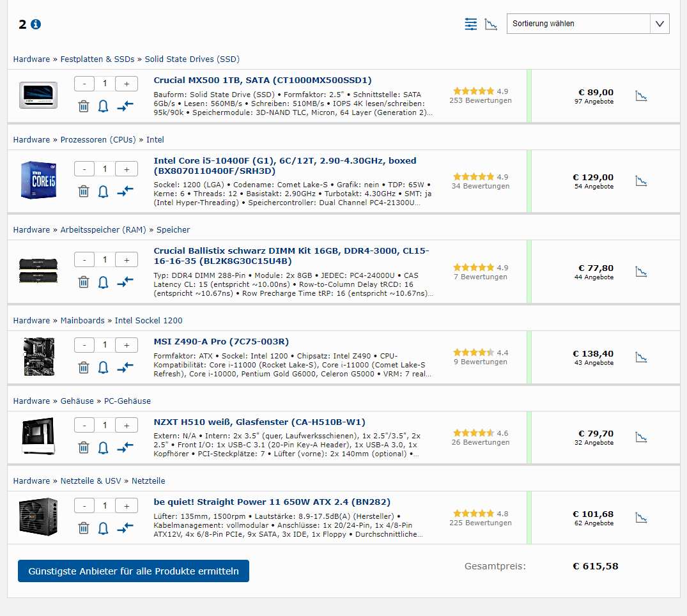The width and height of the screenshot is (687, 616).
Task: Enable price alert for Crucial Ballistix RAM
Action: coord(103,282)
